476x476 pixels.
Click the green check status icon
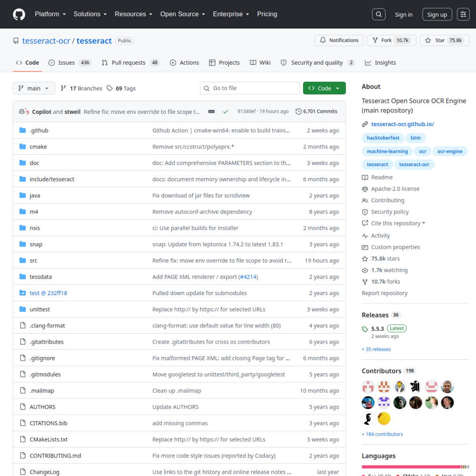pyautogui.click(x=226, y=112)
